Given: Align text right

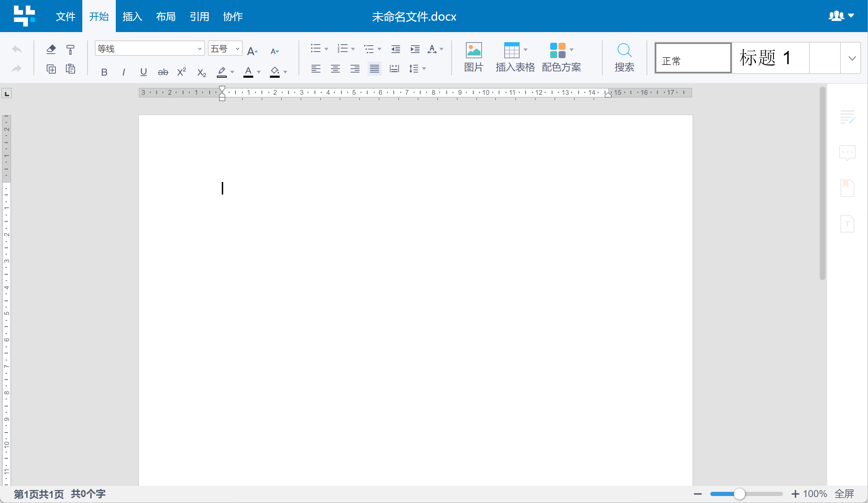Looking at the screenshot, I should click(x=355, y=69).
